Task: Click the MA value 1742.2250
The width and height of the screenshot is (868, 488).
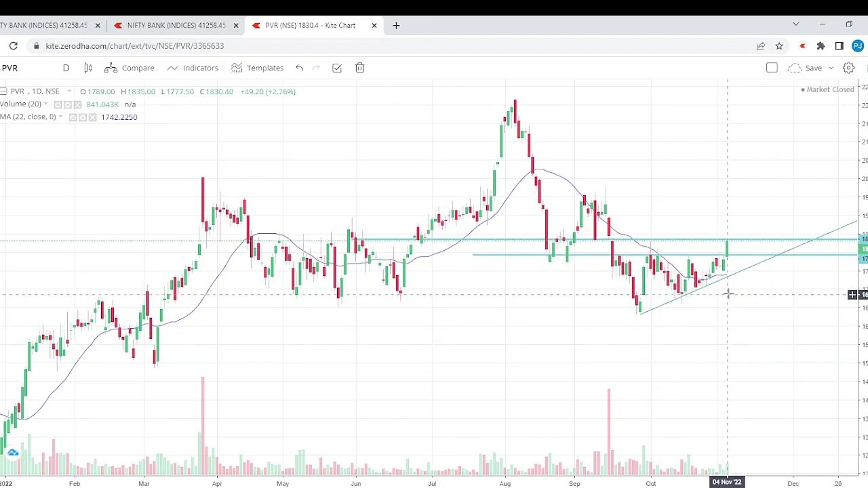Action: (x=119, y=117)
